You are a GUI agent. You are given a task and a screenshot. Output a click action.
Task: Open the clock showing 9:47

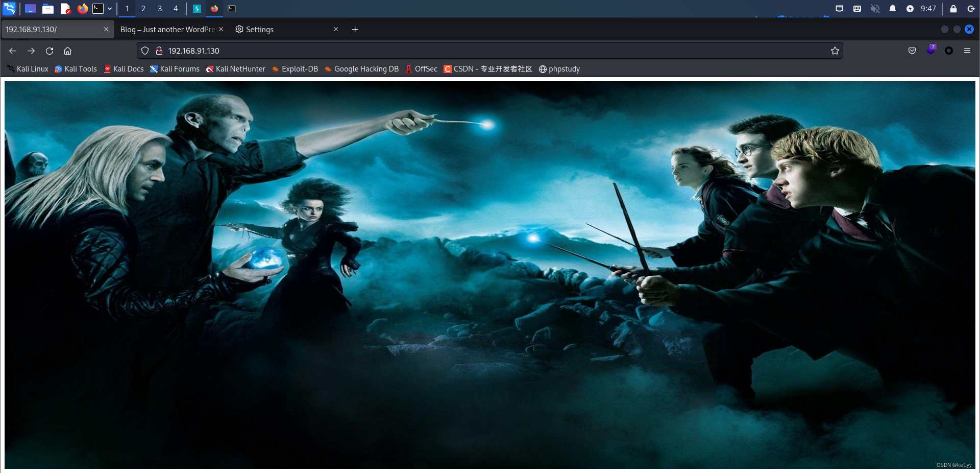pos(928,9)
